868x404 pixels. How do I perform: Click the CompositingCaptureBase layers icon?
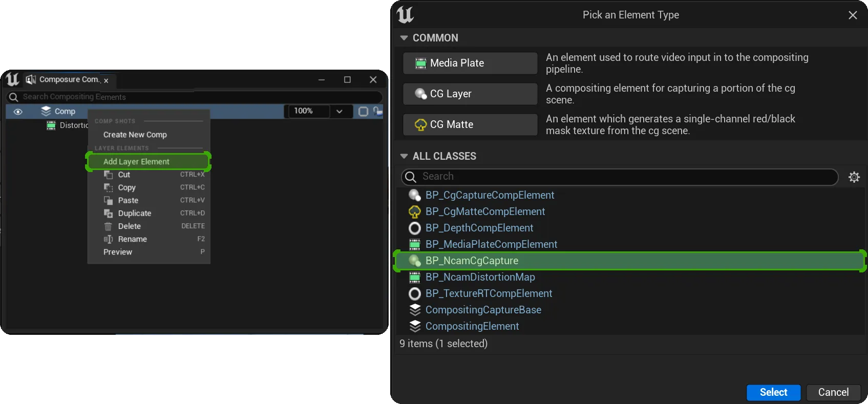pyautogui.click(x=415, y=310)
